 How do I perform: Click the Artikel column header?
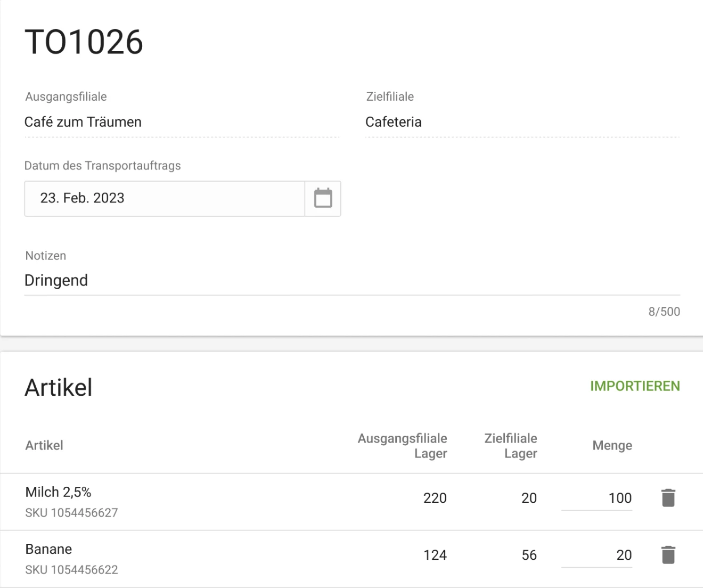(44, 445)
